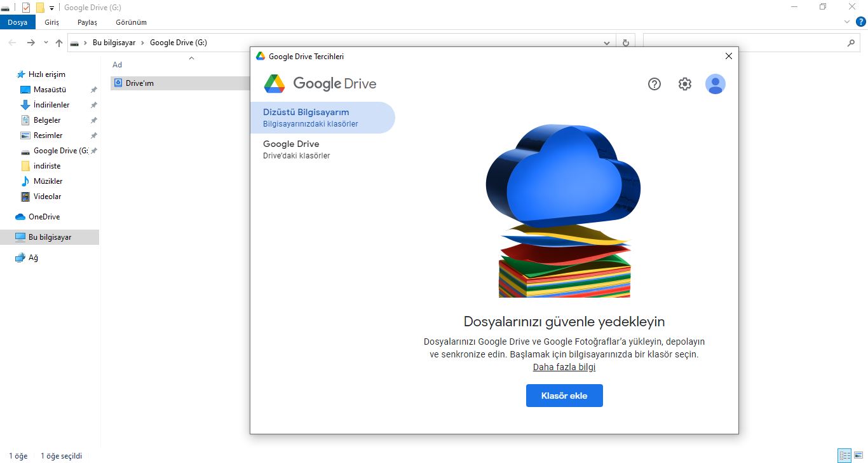Click the Klasör ekle button
The height and width of the screenshot is (463, 868).
(x=564, y=396)
